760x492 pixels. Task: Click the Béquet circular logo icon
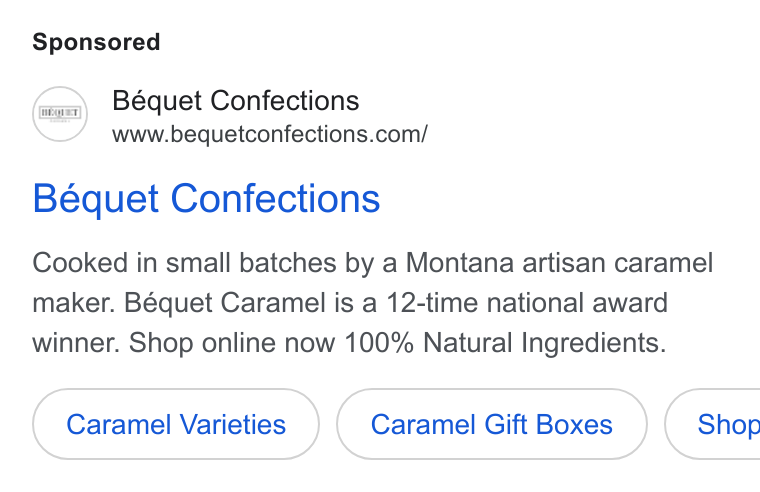point(60,114)
